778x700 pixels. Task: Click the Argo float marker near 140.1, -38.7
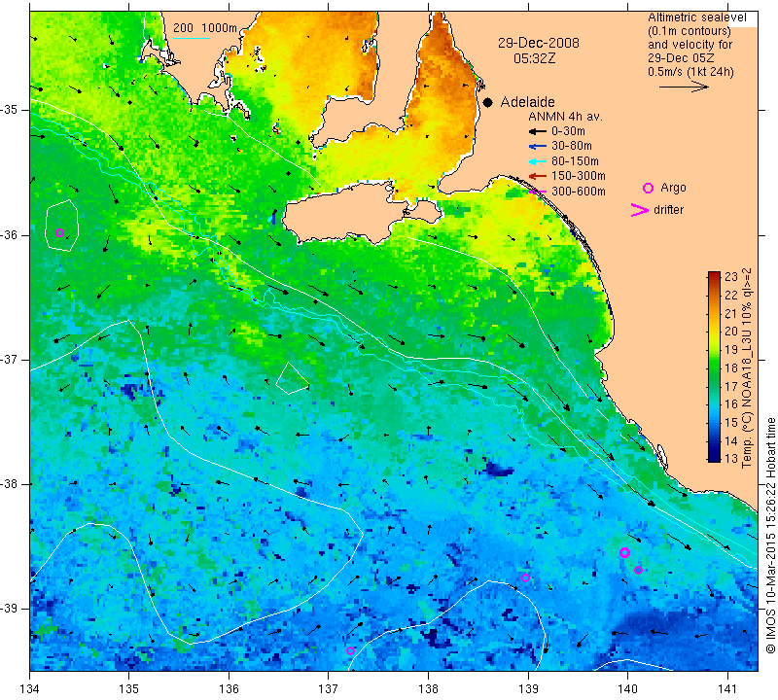638,570
